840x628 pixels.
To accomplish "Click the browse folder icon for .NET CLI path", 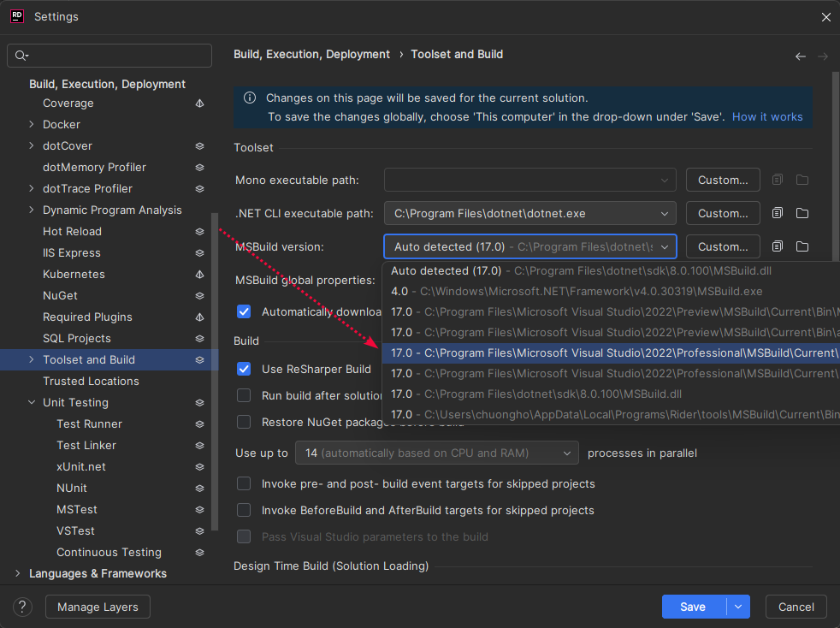I will (x=802, y=213).
